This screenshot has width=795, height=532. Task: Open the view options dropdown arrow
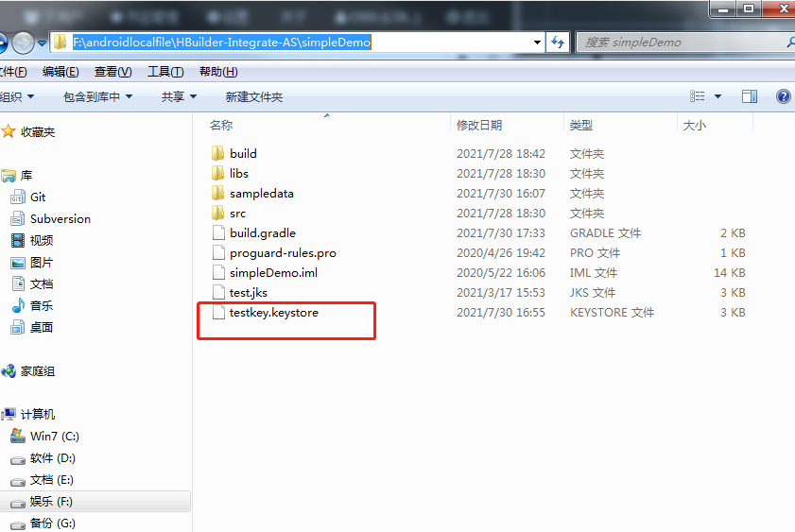click(717, 96)
